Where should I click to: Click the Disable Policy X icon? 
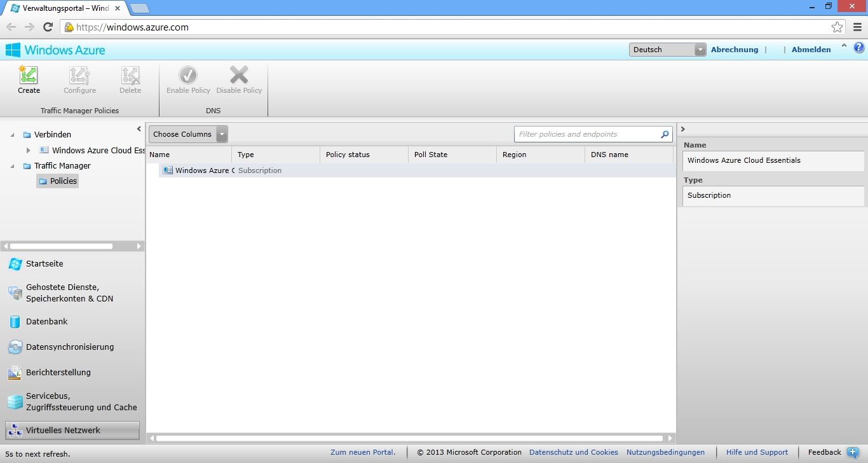click(x=239, y=75)
